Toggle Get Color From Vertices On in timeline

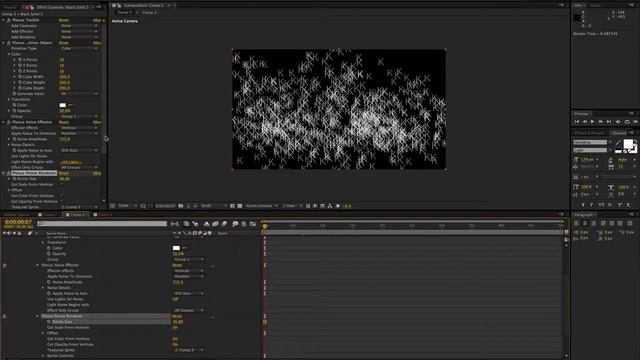click(175, 339)
